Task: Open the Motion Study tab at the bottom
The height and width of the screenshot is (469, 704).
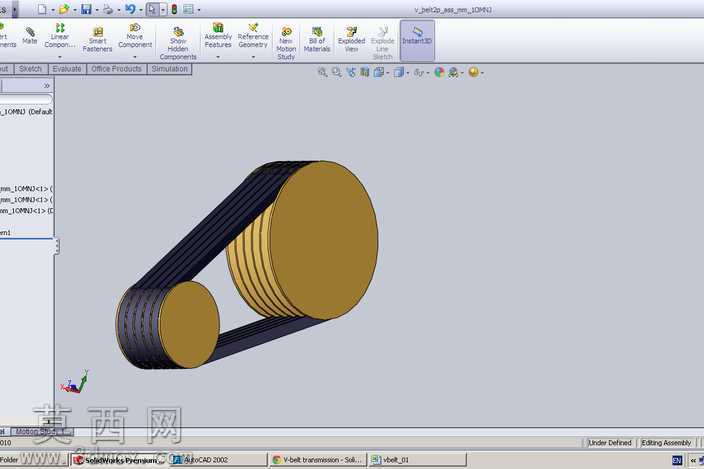Action: coord(41,431)
